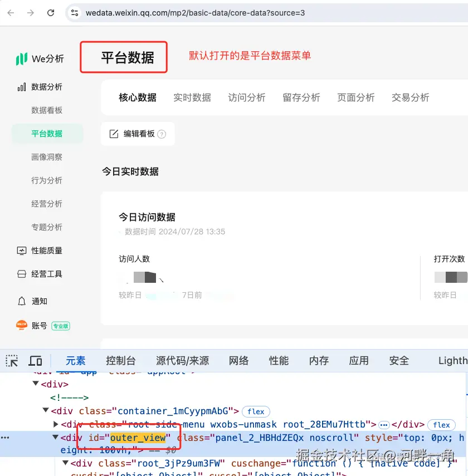This screenshot has width=468, height=476.
Task: Click 今日实时数据 heading
Action: (130, 171)
